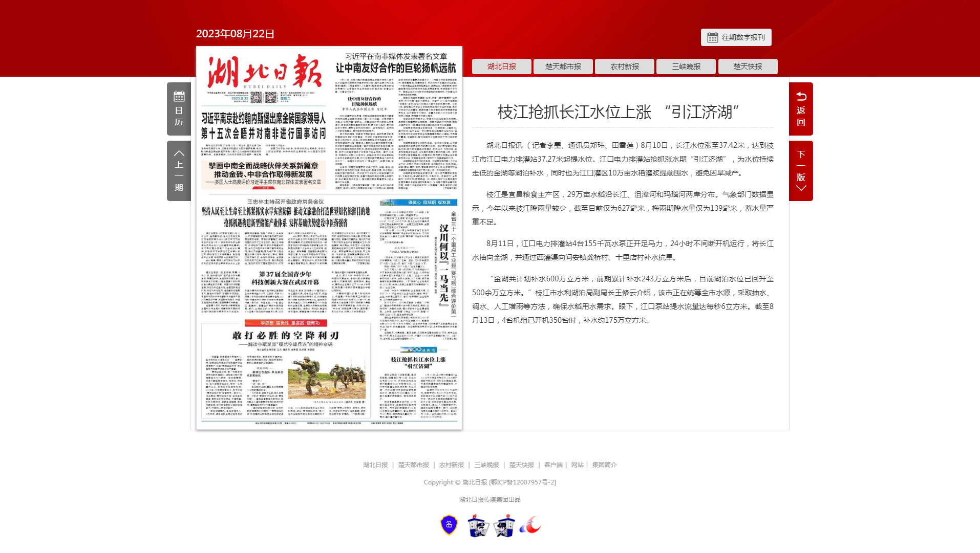Click the 敢打必胜的空降利刃 article on the page
The width and height of the screenshot is (980, 553).
pyautogui.click(x=286, y=371)
